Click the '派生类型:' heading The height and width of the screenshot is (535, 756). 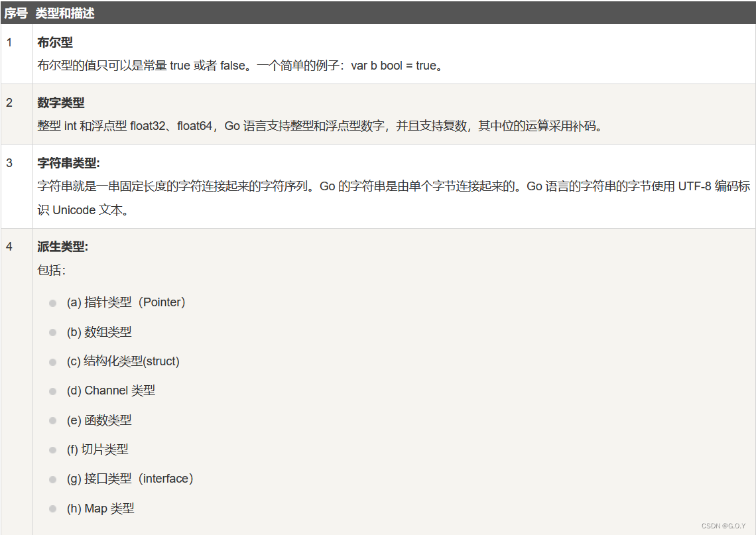point(63,247)
